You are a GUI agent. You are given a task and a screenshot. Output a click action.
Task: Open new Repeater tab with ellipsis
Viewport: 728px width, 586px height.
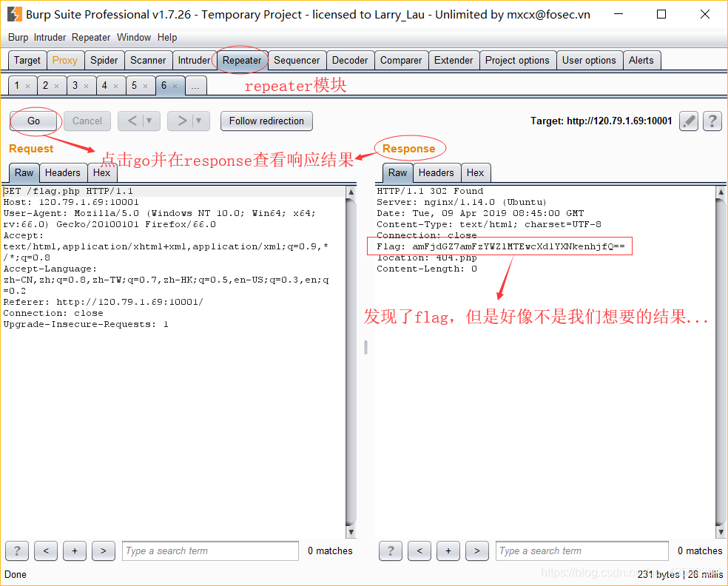pyautogui.click(x=195, y=86)
